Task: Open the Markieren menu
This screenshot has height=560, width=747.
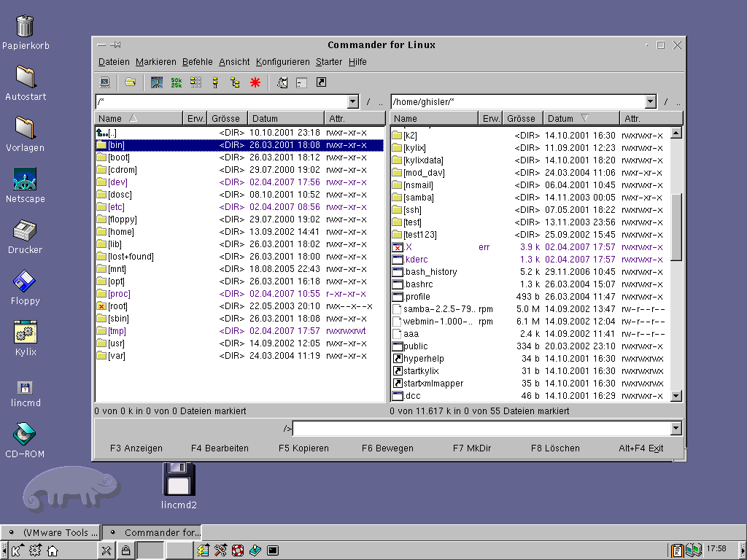Action: coord(156,62)
